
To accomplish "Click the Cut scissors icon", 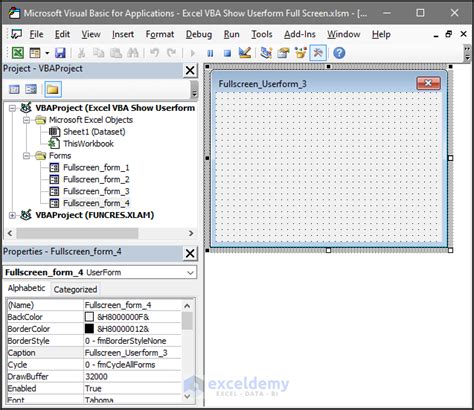I will coord(81,53).
